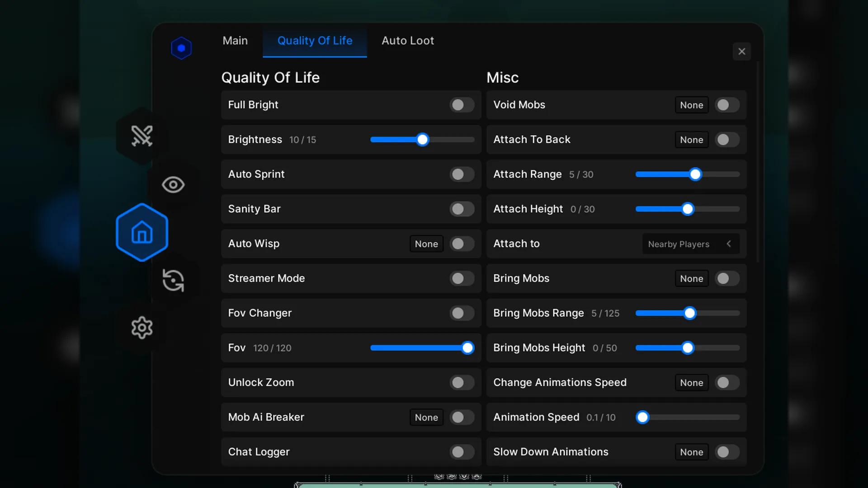Select the home hexagon sidebar icon

coord(142,233)
